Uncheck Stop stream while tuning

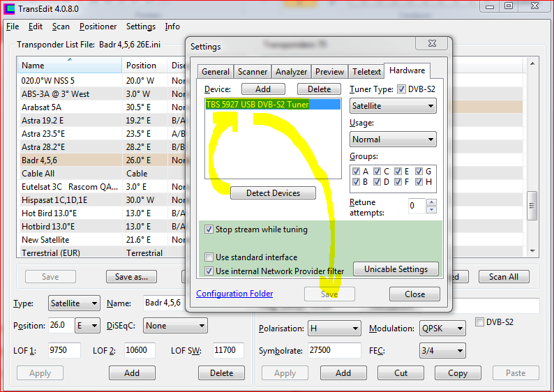pos(209,229)
